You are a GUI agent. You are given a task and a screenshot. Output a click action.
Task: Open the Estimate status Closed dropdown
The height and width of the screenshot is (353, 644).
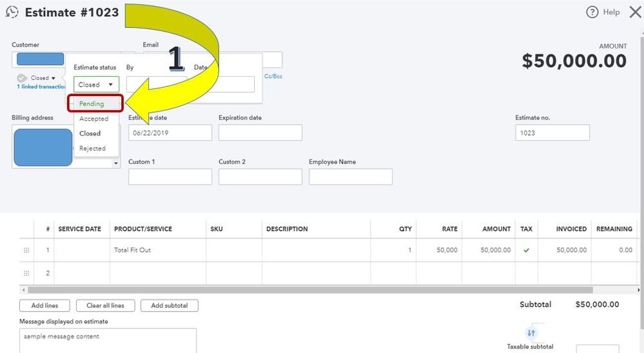point(96,85)
